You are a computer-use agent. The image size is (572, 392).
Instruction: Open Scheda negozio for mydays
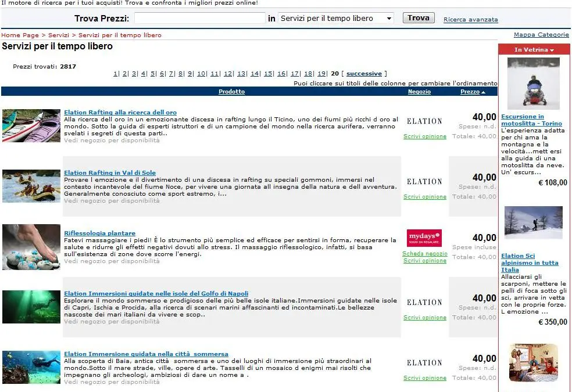click(x=424, y=254)
